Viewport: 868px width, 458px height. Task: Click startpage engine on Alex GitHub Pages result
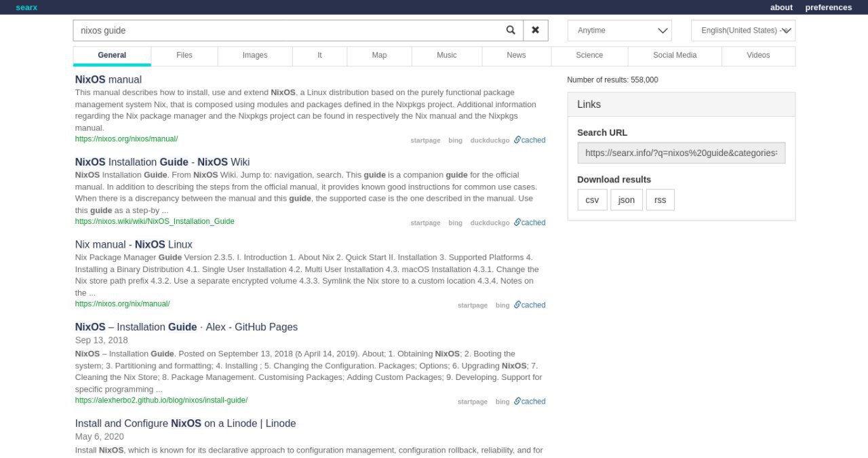click(x=473, y=402)
